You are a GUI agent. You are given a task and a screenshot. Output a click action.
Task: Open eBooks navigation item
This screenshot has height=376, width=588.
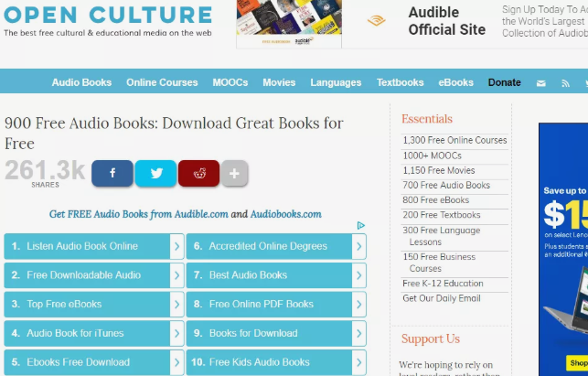(x=456, y=82)
